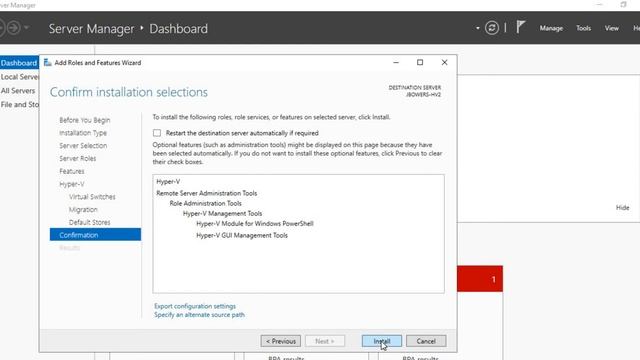Open the Tools menu in Server Manager
This screenshot has height=360, width=640.
coord(583,28)
